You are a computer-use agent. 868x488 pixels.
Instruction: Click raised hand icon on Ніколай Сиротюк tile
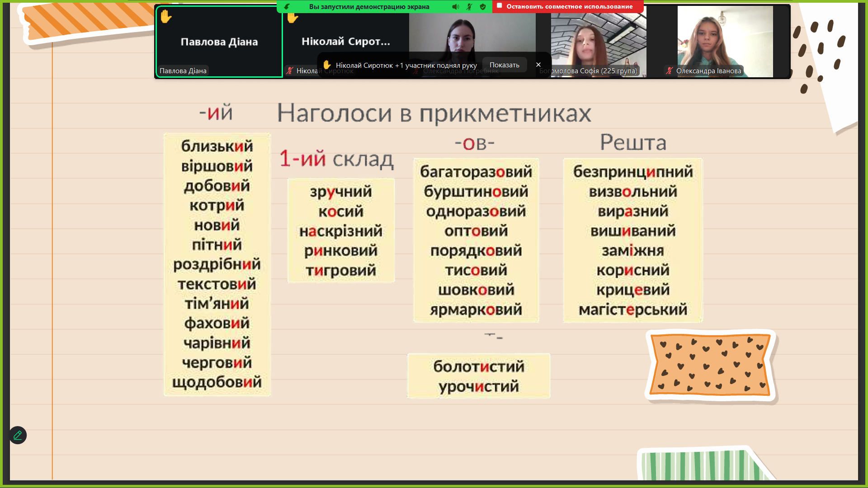(x=292, y=18)
